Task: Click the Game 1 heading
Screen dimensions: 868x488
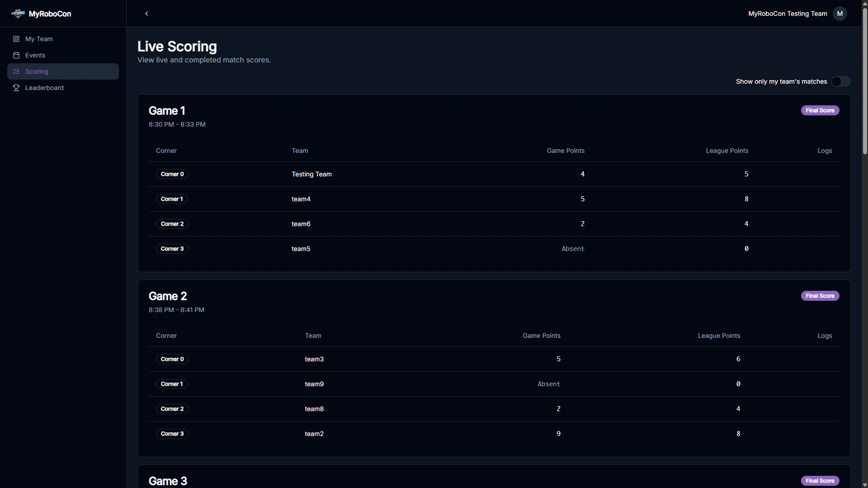Action: click(x=167, y=111)
